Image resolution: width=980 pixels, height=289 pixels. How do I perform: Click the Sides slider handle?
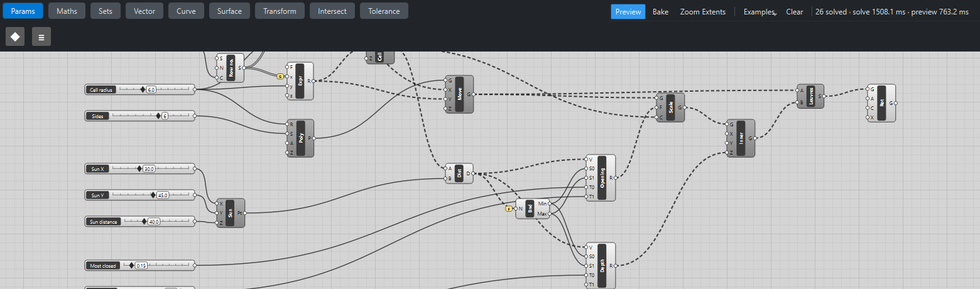click(x=158, y=116)
